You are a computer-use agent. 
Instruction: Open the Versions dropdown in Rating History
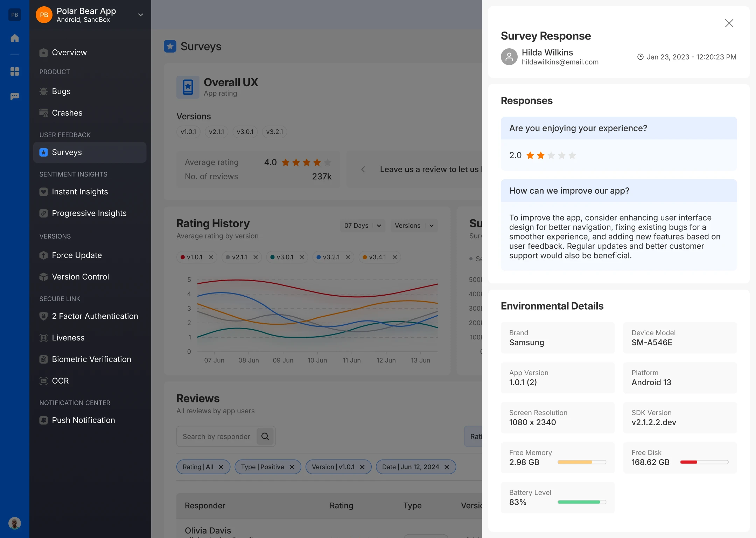[x=414, y=226]
